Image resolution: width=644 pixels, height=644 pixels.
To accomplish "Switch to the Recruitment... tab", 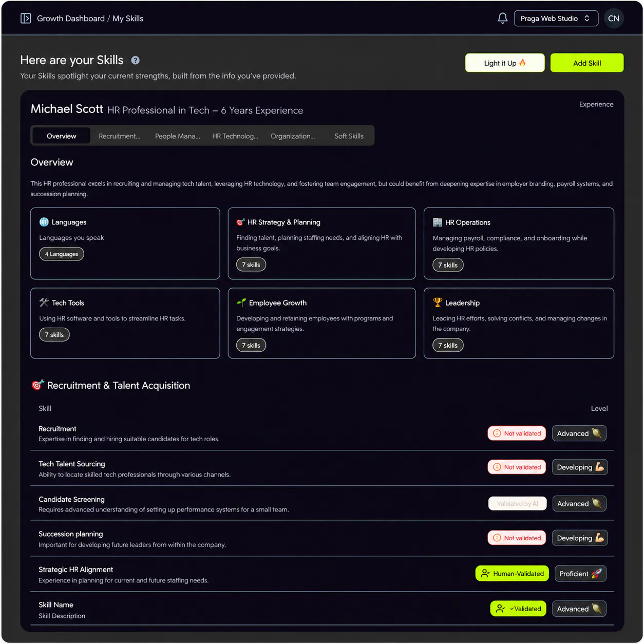I will click(x=120, y=136).
